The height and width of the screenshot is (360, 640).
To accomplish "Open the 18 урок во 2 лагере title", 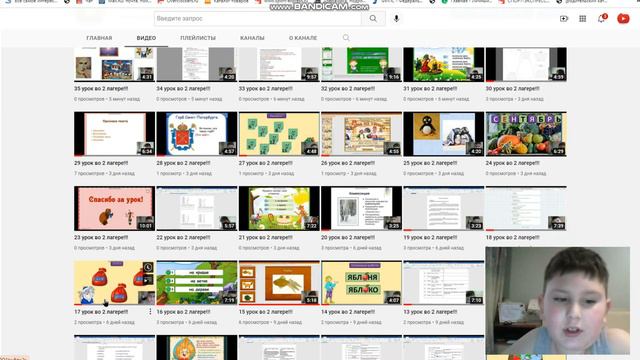I will (513, 237).
